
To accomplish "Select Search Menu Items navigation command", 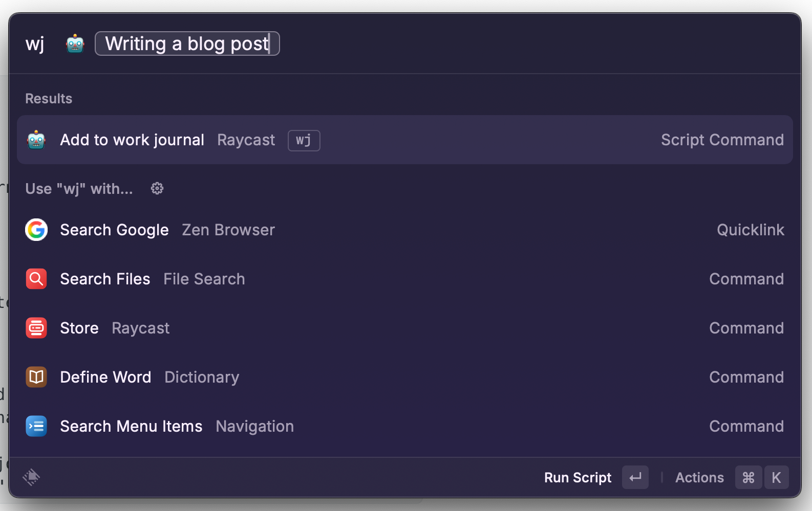I will point(405,426).
